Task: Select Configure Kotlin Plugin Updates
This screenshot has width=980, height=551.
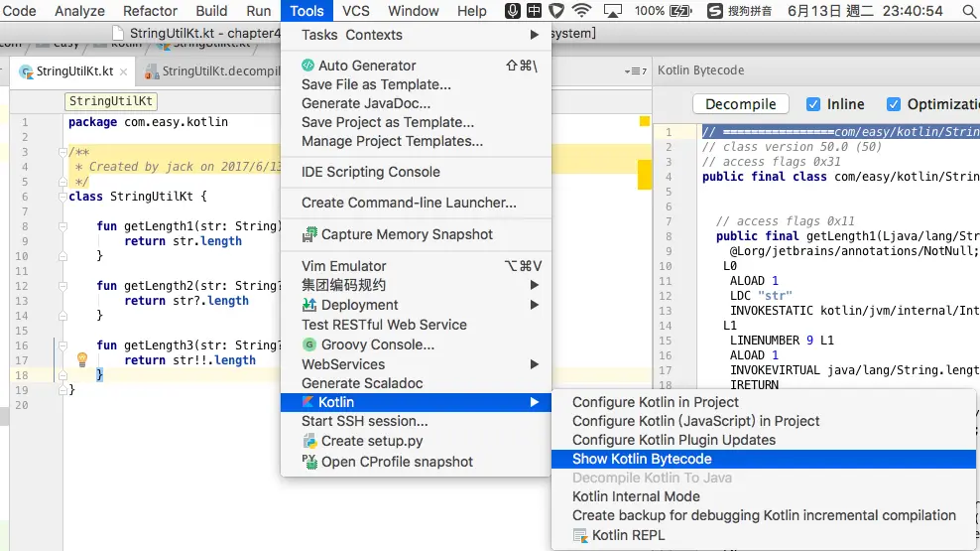Action: [764, 440]
